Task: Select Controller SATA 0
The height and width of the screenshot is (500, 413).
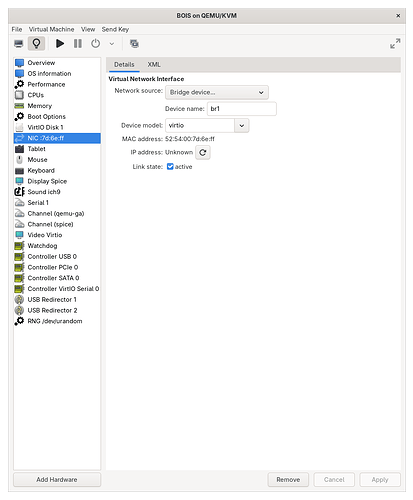Action: (x=57, y=278)
